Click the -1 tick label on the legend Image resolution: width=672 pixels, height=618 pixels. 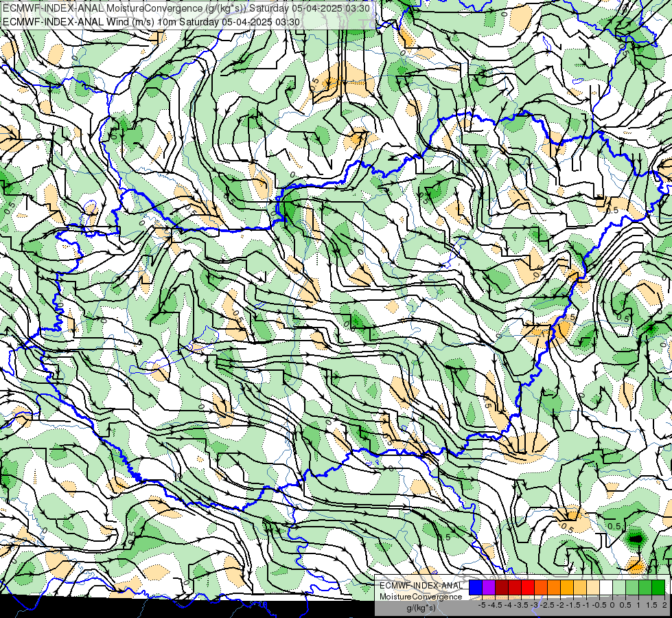587,605
